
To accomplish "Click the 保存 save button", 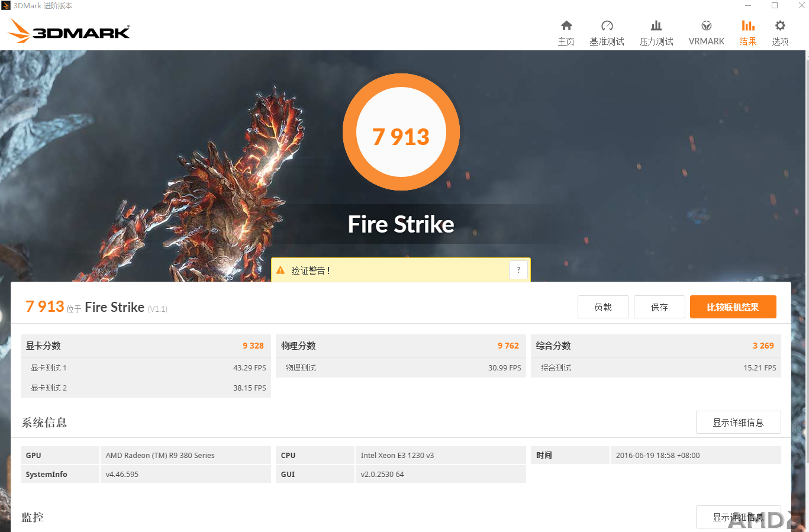I will 659,307.
